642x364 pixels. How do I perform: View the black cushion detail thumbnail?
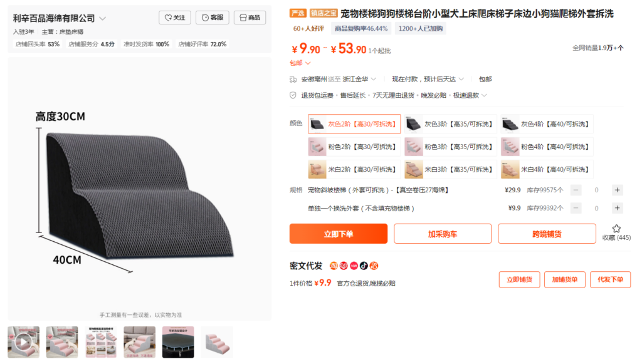coord(178,342)
